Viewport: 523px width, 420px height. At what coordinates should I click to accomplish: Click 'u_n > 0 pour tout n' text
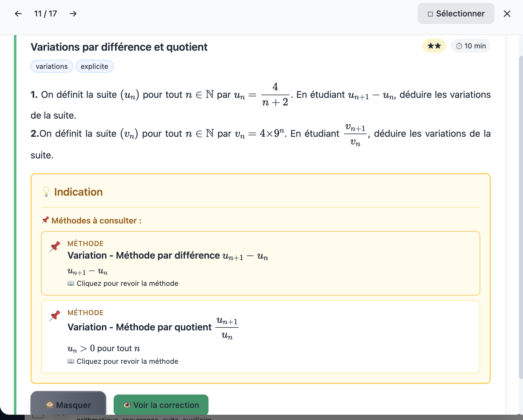(x=104, y=348)
